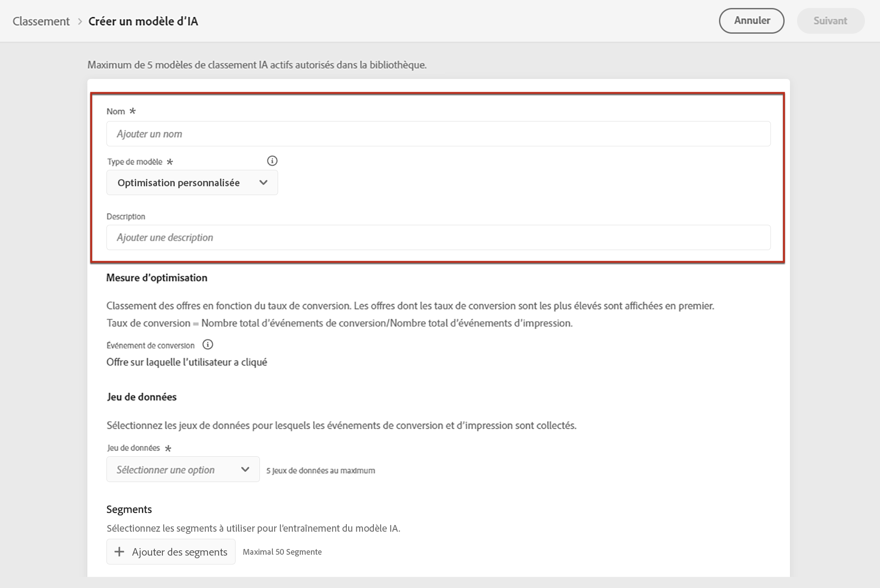Viewport: 880px width, 588px height.
Task: Go back to Classement in breadcrumb
Action: (41, 21)
